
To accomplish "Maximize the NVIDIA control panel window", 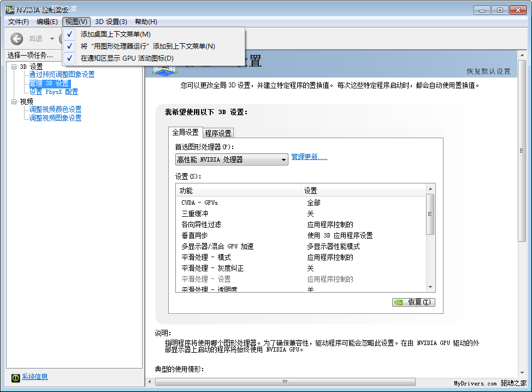I will tap(500, 10).
